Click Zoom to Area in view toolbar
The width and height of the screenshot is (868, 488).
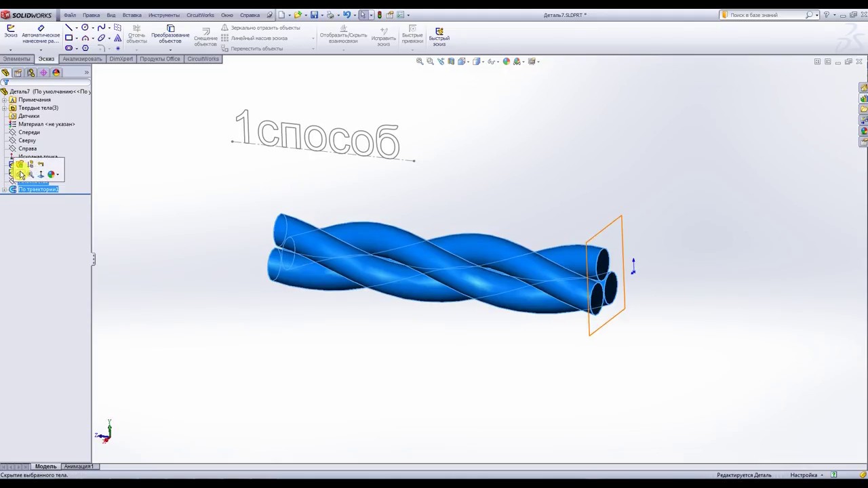(430, 61)
